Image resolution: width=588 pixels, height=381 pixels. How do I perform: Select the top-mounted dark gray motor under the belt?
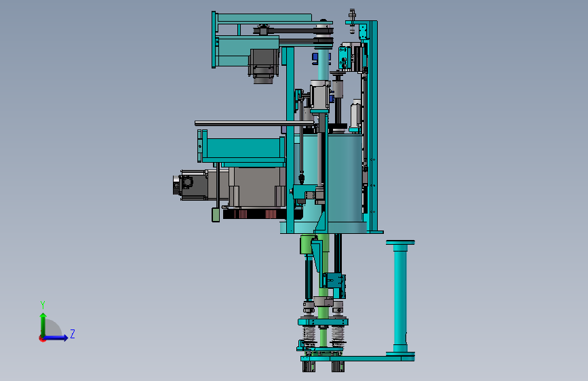pos(264,66)
